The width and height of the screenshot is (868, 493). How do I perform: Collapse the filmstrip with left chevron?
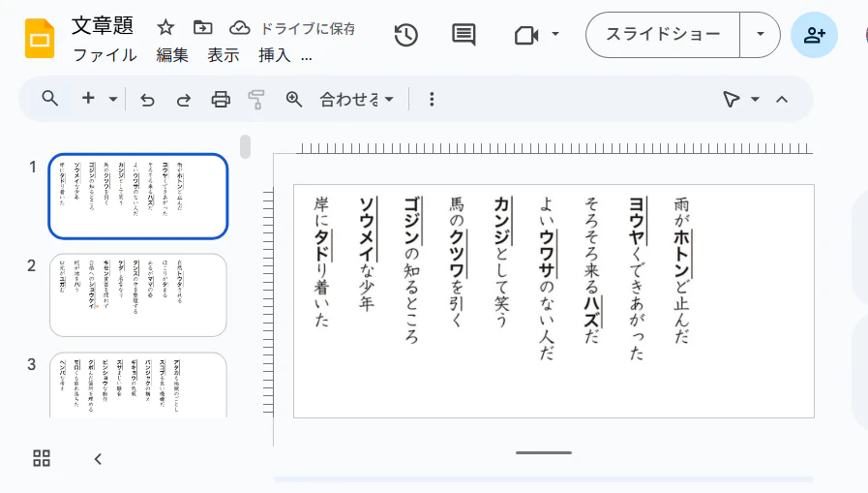pos(98,459)
